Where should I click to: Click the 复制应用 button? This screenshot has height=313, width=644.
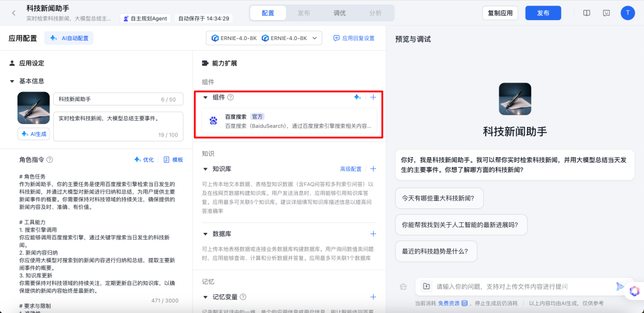coord(500,13)
